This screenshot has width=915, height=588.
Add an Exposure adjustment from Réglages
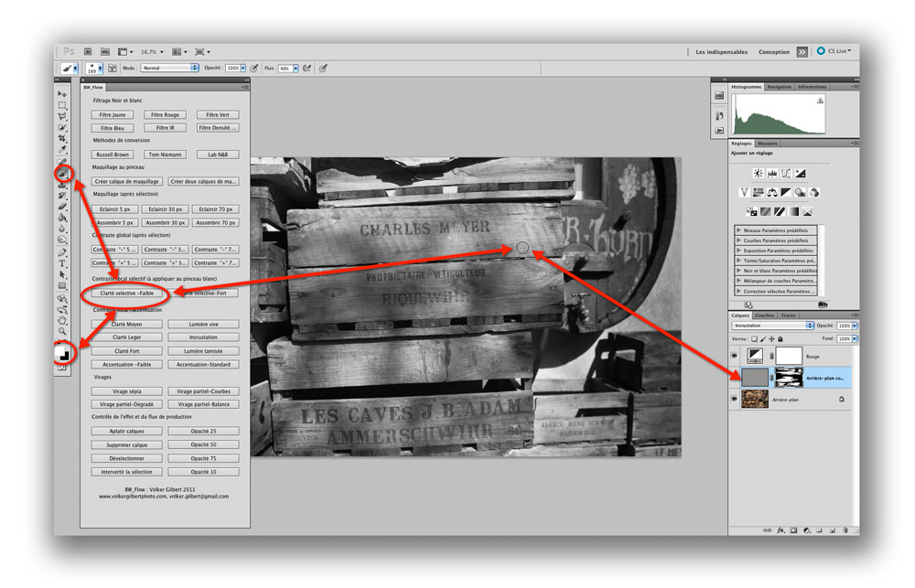pos(800,173)
